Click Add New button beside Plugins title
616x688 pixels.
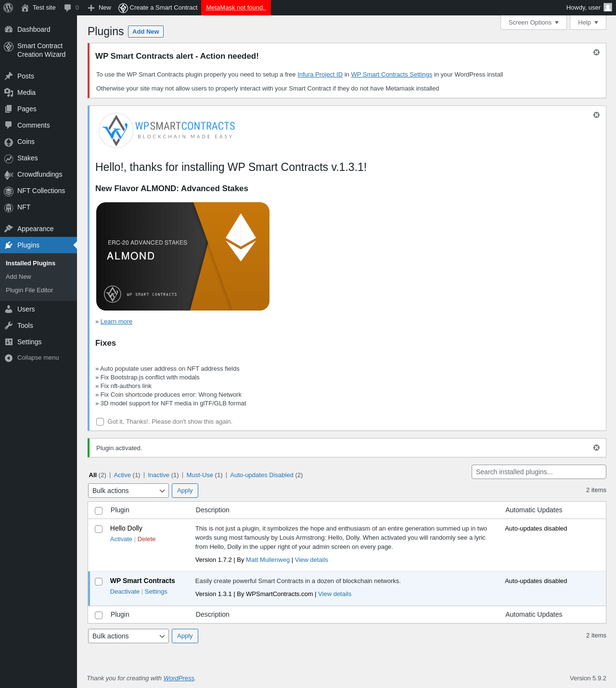146,31
